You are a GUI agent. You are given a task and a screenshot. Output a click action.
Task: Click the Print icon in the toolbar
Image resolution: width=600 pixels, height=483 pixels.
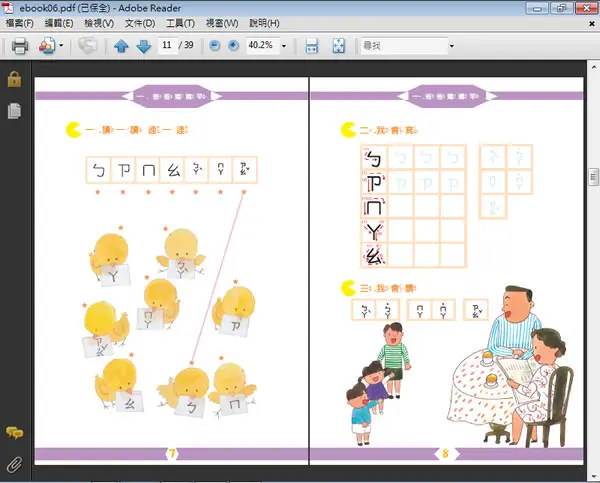pos(20,46)
